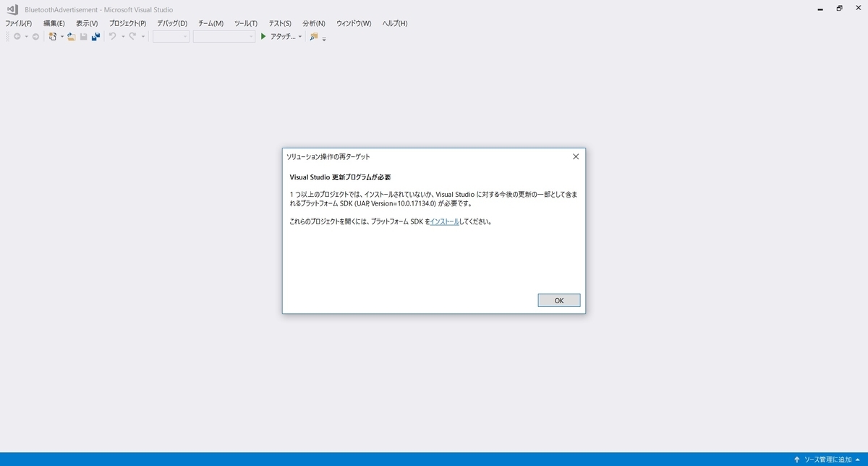Click the navigate forward arrow icon
Viewport: 868px width, 466px height.
[x=35, y=36]
